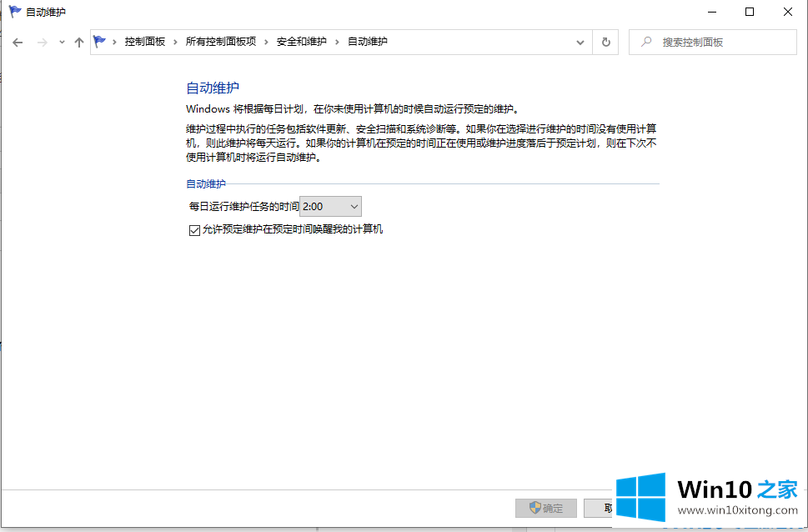Refresh the 自动维护 page
808x532 pixels.
pos(606,43)
